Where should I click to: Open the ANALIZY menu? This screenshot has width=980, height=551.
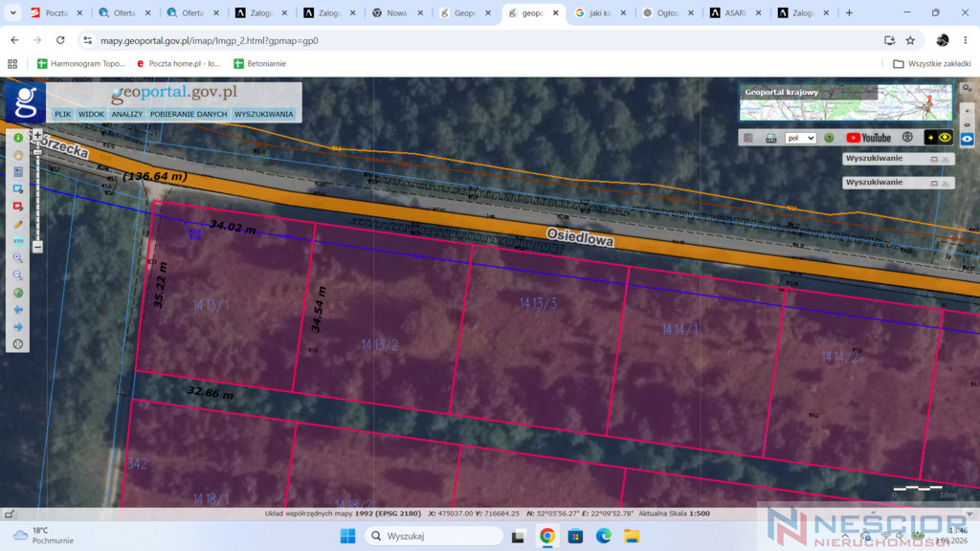pyautogui.click(x=127, y=115)
